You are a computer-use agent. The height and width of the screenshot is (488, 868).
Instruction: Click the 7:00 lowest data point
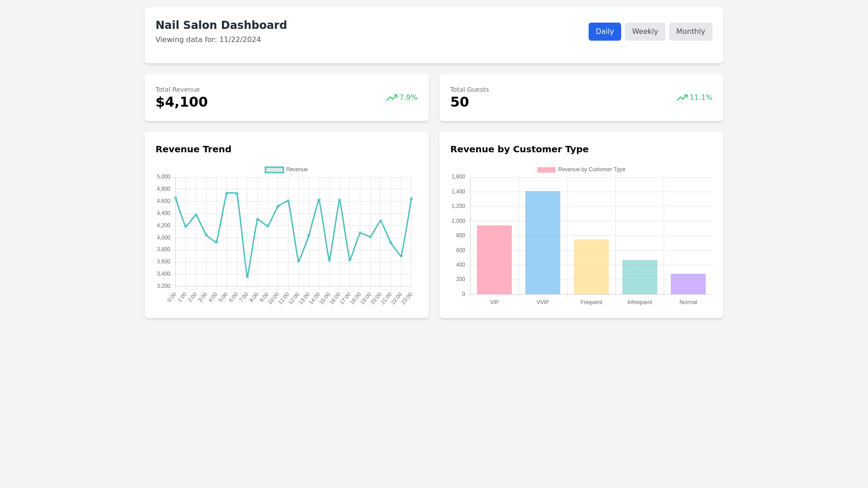247,277
